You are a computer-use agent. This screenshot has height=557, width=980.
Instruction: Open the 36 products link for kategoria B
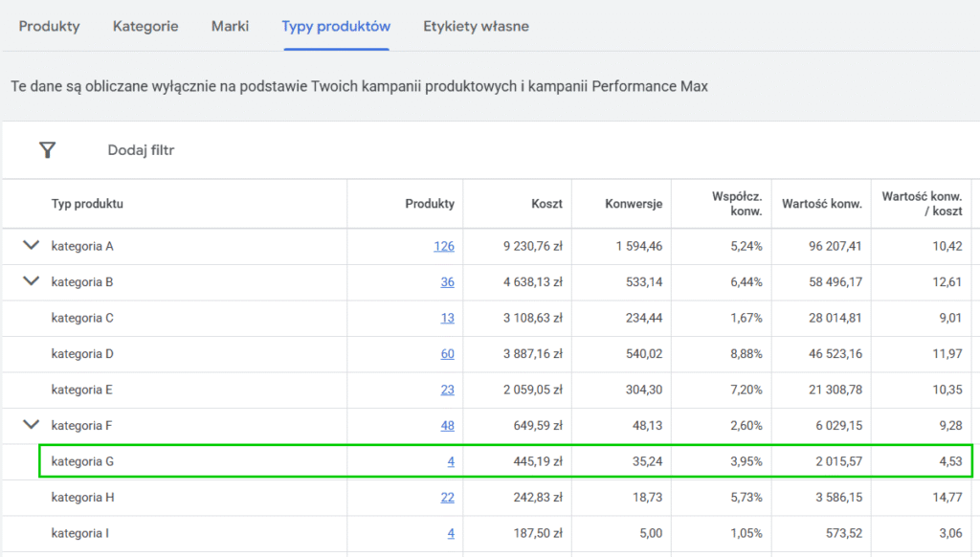pos(447,281)
